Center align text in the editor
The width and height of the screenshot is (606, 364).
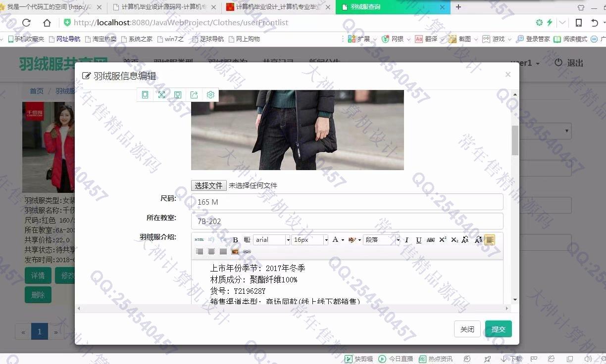(211, 252)
